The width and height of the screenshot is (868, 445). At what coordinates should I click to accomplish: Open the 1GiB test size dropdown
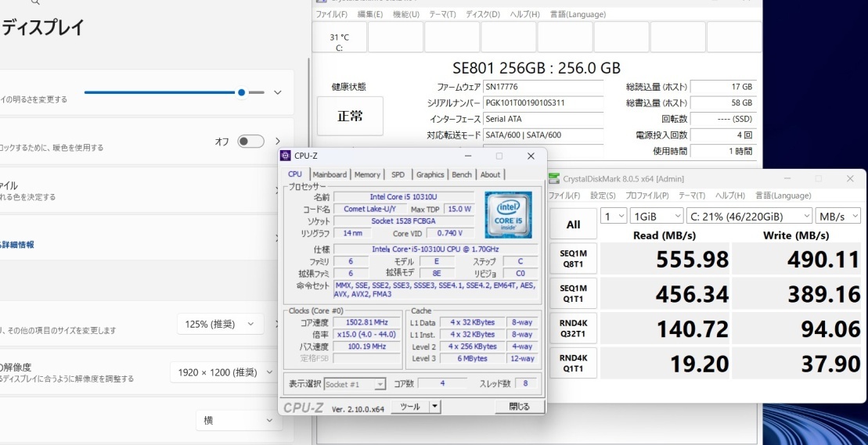tap(657, 216)
